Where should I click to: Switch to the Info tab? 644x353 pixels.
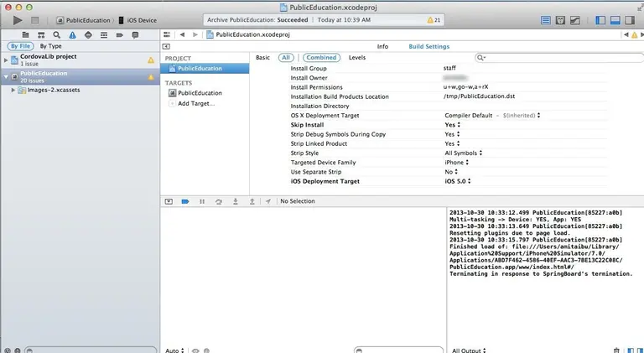click(x=382, y=47)
